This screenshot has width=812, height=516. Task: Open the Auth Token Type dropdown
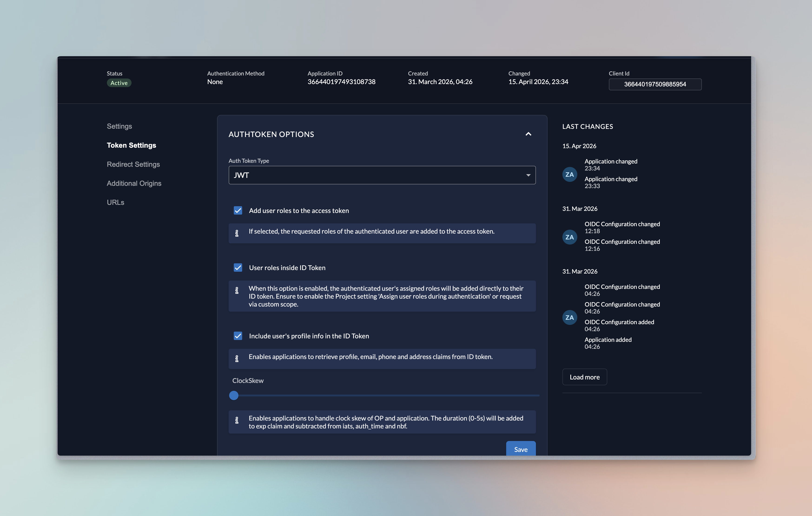coord(382,175)
